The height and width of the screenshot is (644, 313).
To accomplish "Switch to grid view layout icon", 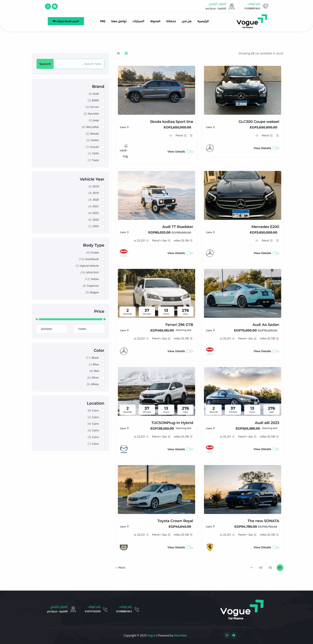I will pyautogui.click(x=126, y=53).
